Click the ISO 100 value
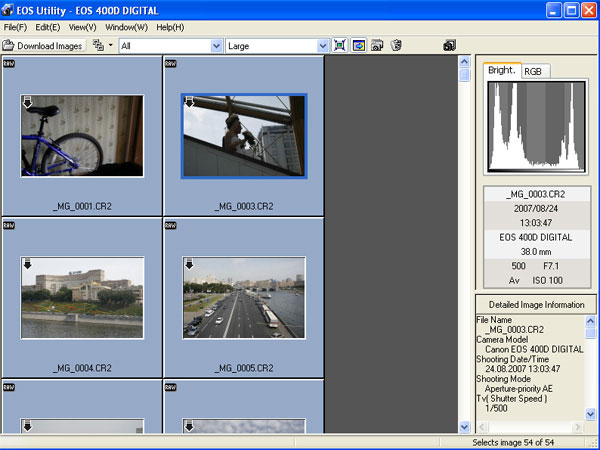Viewport: 600px width, 450px height. pyautogui.click(x=547, y=280)
